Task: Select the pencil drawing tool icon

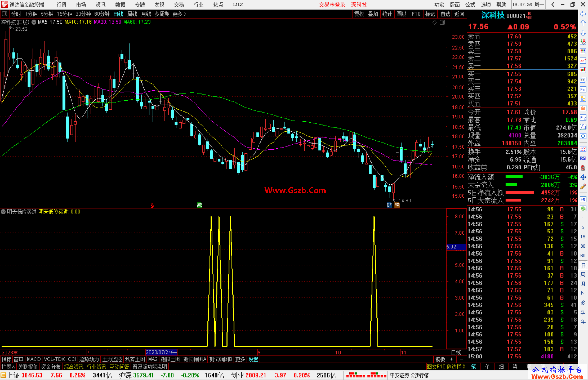Action: click(x=583, y=187)
